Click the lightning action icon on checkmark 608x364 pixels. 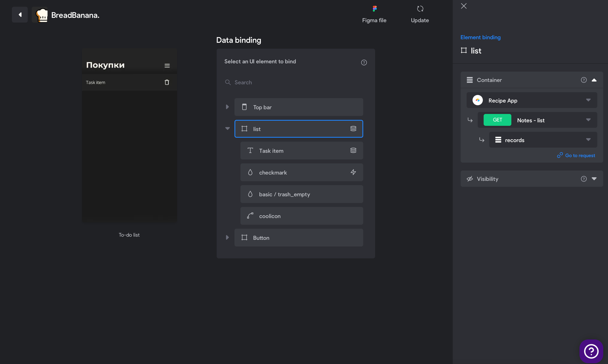[353, 172]
